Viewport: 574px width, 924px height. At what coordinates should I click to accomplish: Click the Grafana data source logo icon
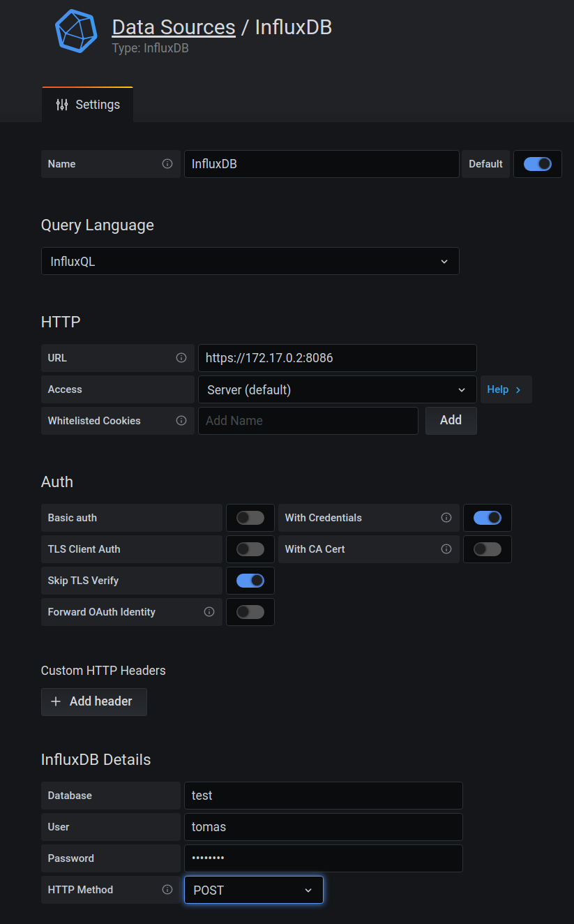pyautogui.click(x=75, y=31)
